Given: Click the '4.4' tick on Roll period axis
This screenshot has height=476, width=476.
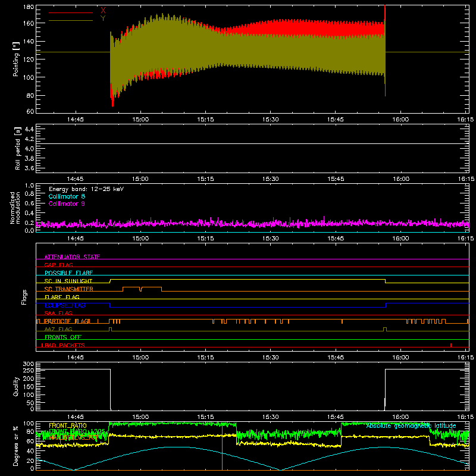Looking at the screenshot, I should [29, 129].
